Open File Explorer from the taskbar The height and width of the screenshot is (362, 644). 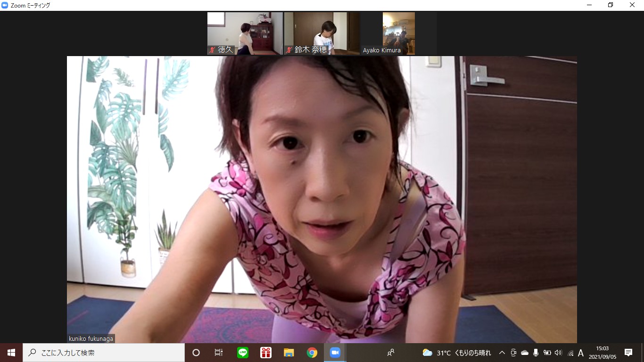coord(289,353)
